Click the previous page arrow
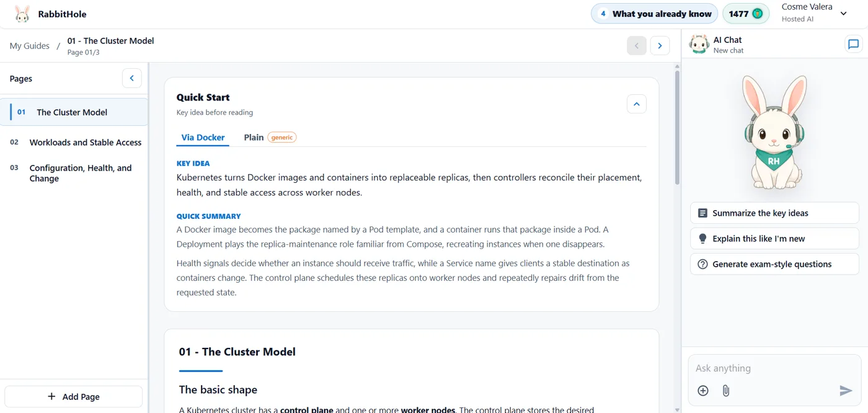This screenshot has height=413, width=868. (x=637, y=45)
